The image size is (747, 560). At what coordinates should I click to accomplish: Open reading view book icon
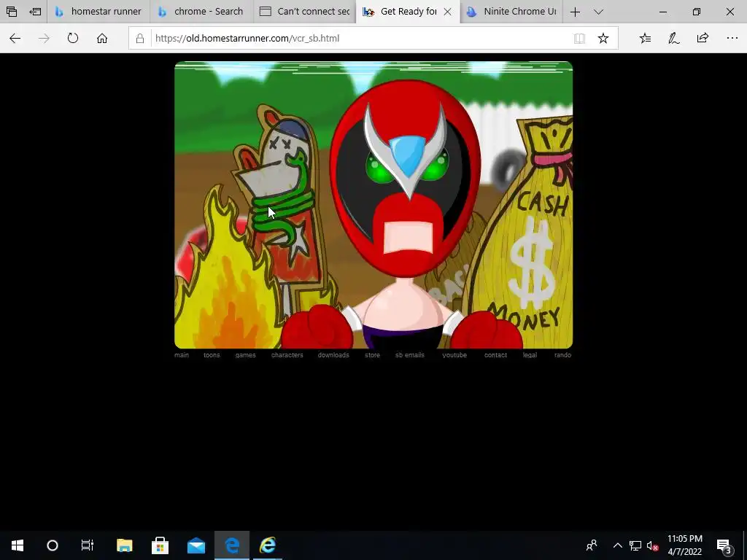click(x=579, y=38)
